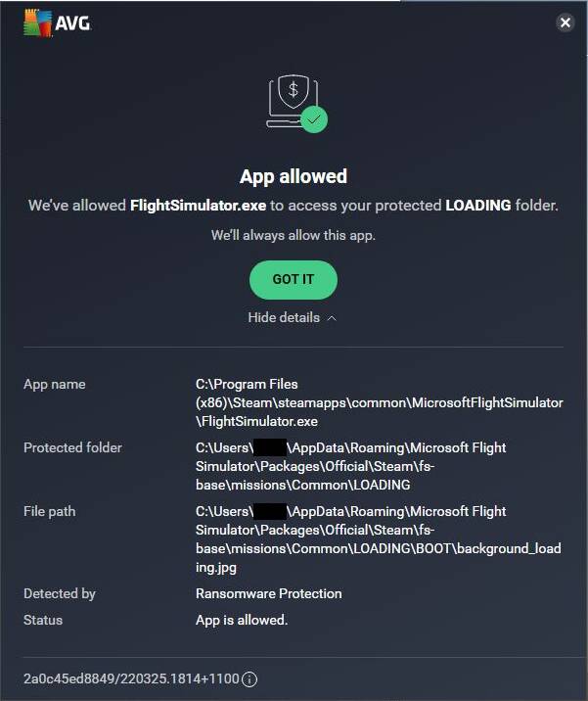The height and width of the screenshot is (701, 588).
Task: Click the bold LOADING folder name
Action: tap(478, 206)
